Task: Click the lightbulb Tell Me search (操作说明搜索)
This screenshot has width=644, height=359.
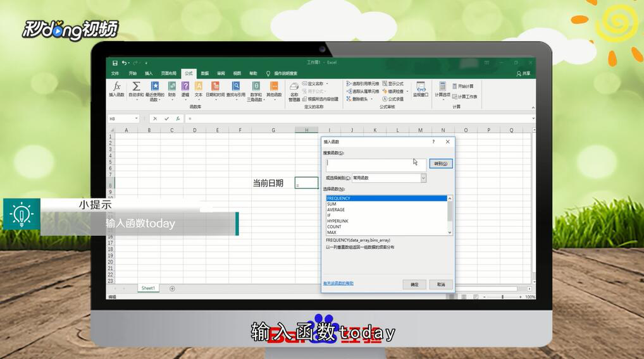Action: [x=282, y=73]
